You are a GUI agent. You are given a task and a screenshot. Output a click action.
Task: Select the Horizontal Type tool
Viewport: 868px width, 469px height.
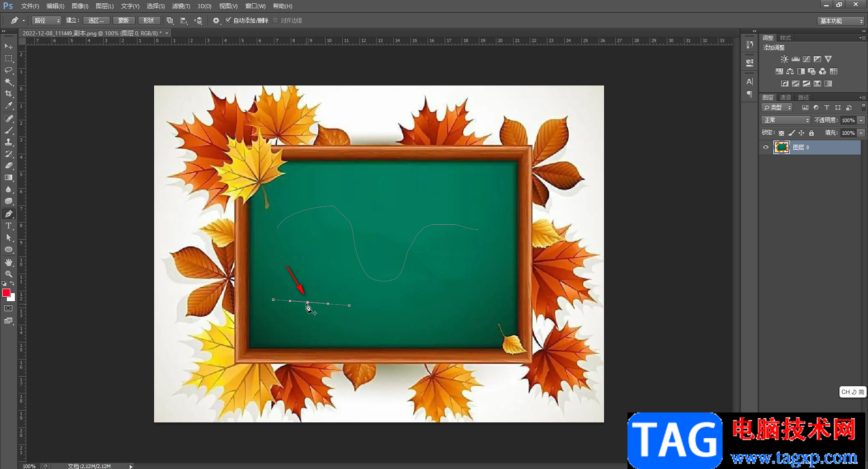tap(9, 226)
